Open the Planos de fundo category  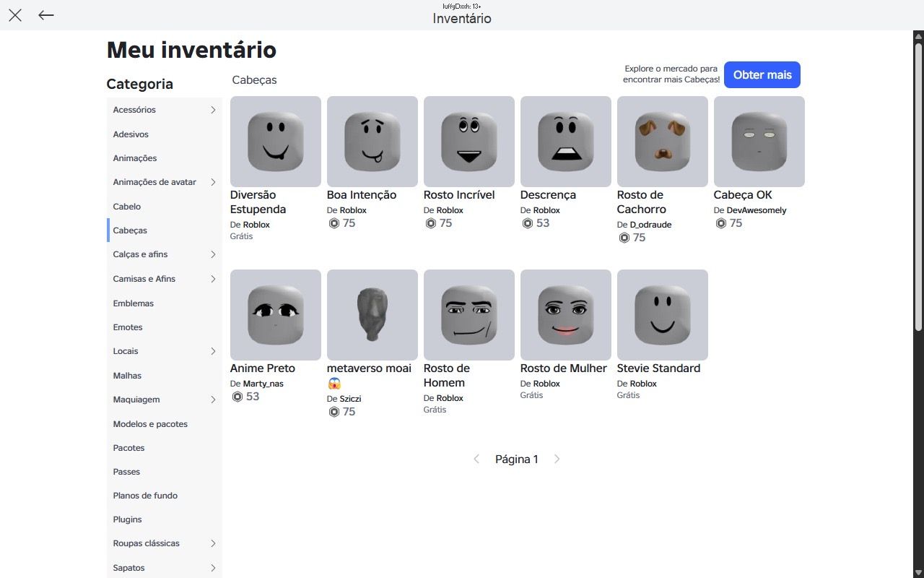coord(165,496)
